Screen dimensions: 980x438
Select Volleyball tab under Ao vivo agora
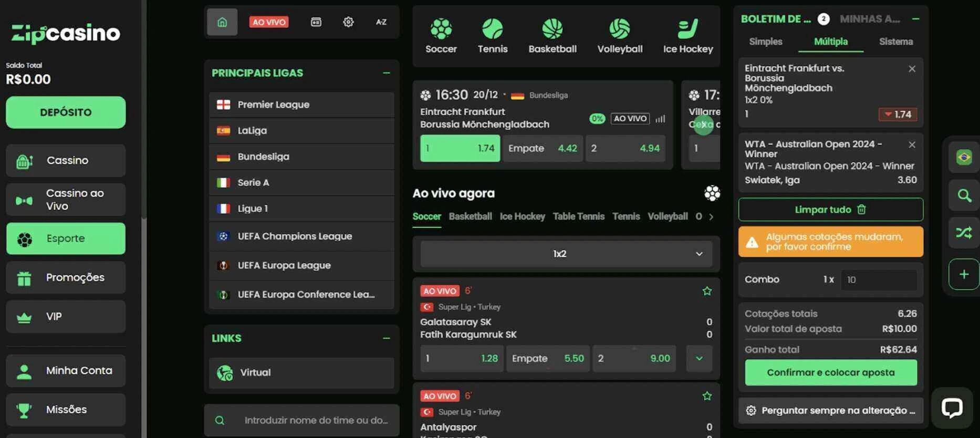click(x=668, y=216)
